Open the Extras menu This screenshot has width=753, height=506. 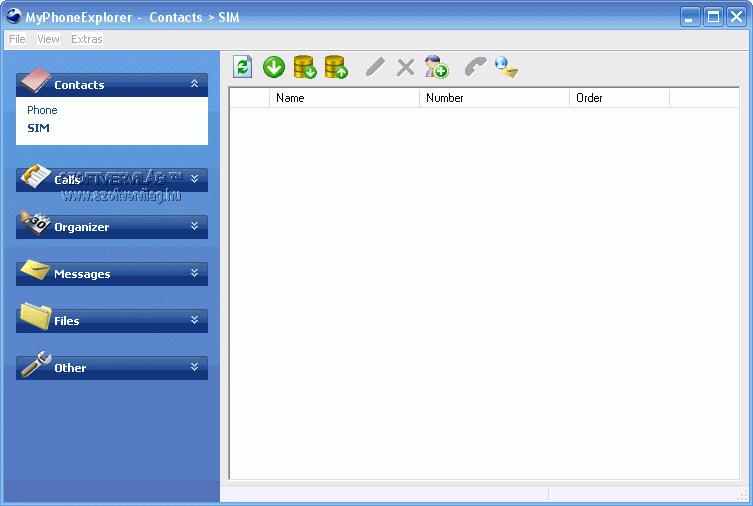tap(87, 39)
